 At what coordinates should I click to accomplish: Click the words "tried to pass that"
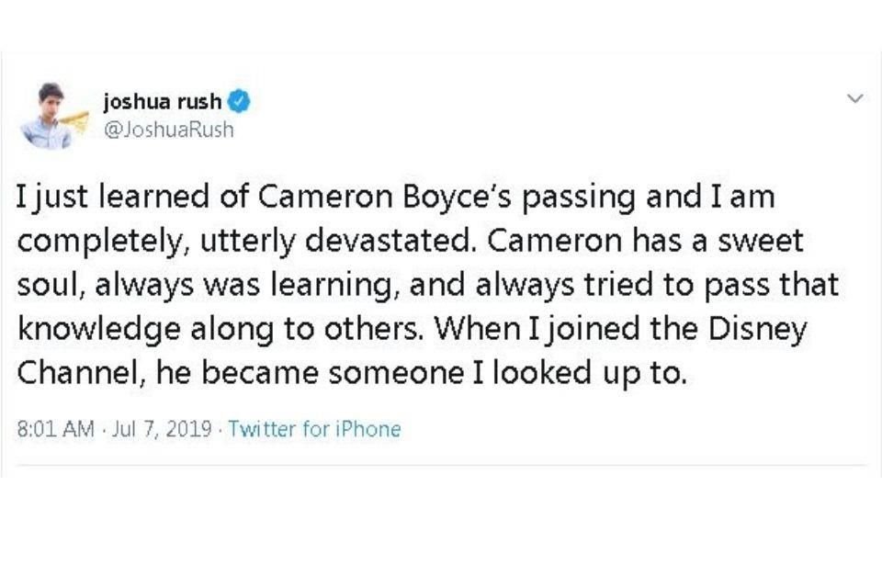pyautogui.click(x=711, y=286)
